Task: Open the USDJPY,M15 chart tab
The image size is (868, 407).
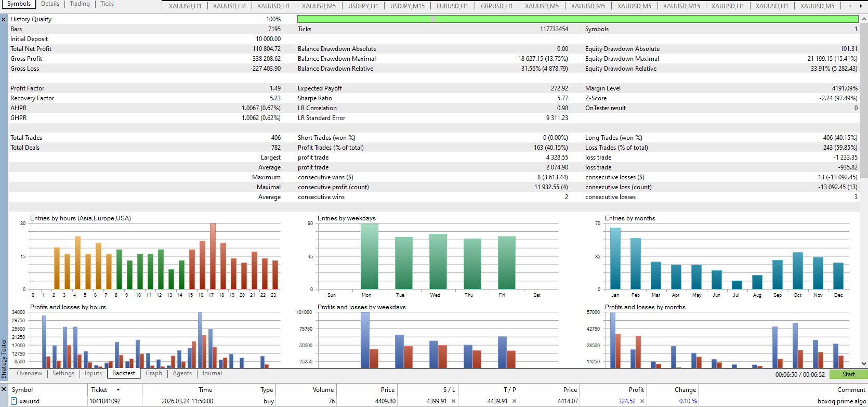Action: coord(407,6)
